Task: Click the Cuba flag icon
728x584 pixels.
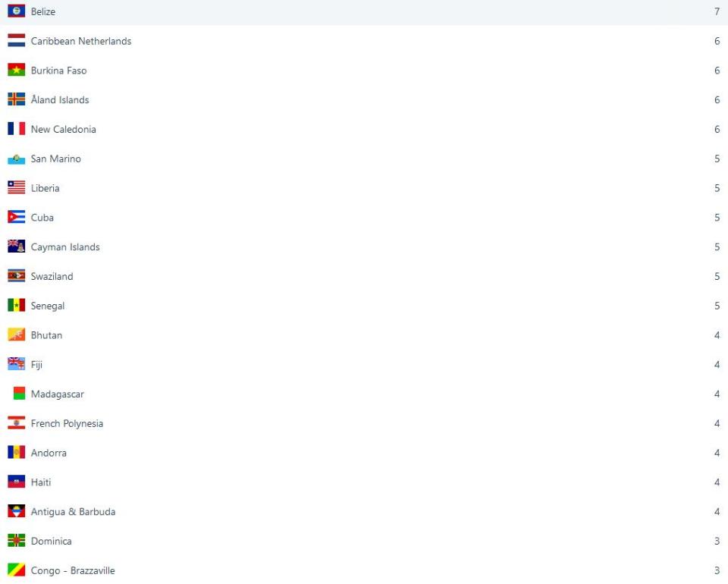Action: 16,218
